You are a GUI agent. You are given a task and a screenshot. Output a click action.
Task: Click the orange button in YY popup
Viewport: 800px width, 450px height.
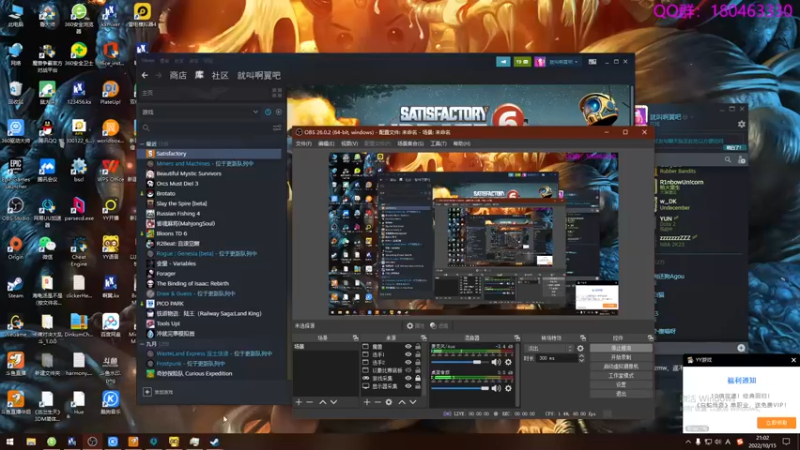click(x=776, y=422)
